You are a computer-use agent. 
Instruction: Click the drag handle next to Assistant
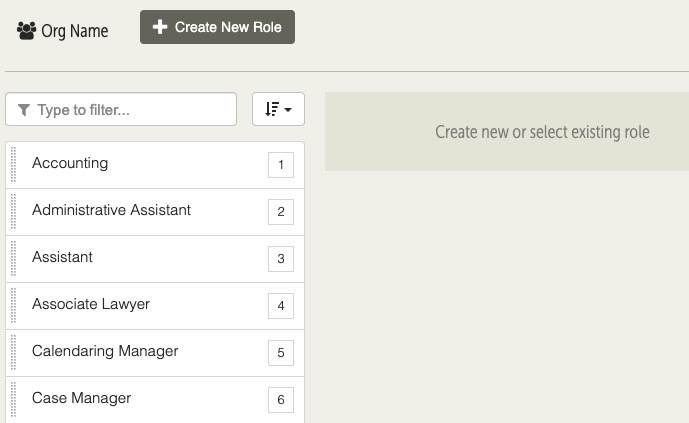pos(13,259)
